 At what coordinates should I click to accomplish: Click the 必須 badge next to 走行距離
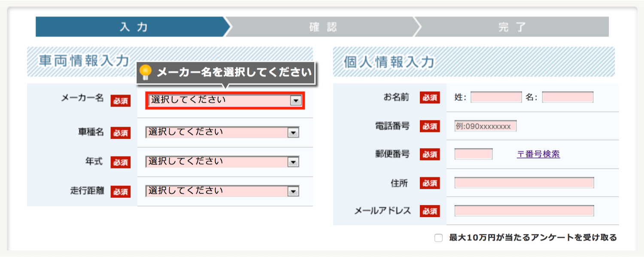120,191
